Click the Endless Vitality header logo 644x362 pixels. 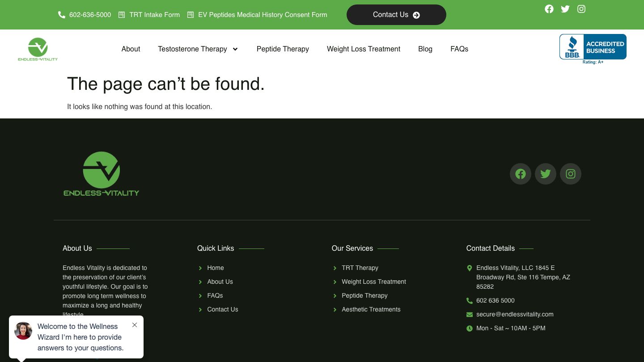[38, 49]
